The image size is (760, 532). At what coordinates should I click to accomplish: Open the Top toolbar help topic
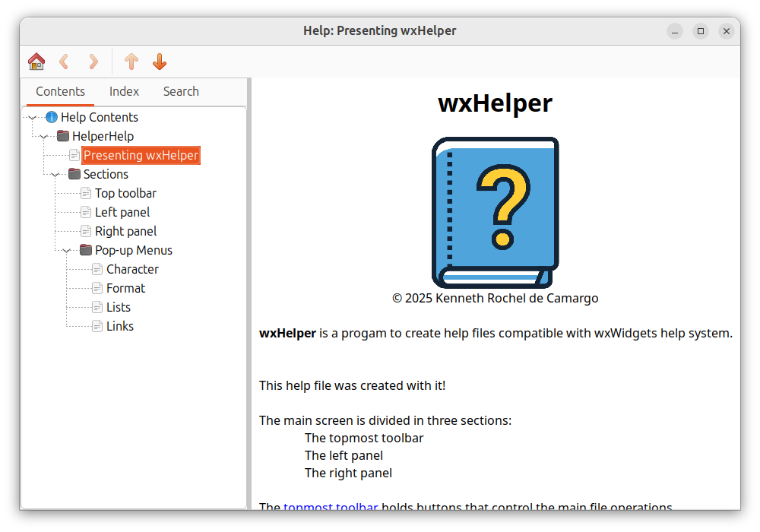[x=125, y=193]
